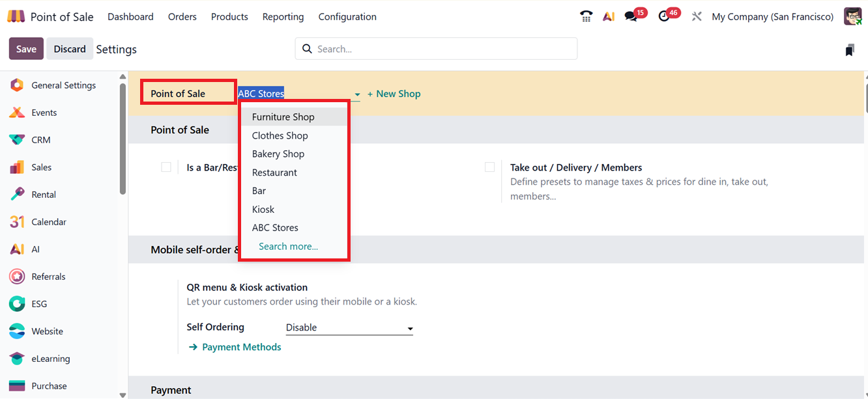Screen dimensions: 868x399
Task: Open the AI assistant icon in top bar
Action: coord(609,17)
